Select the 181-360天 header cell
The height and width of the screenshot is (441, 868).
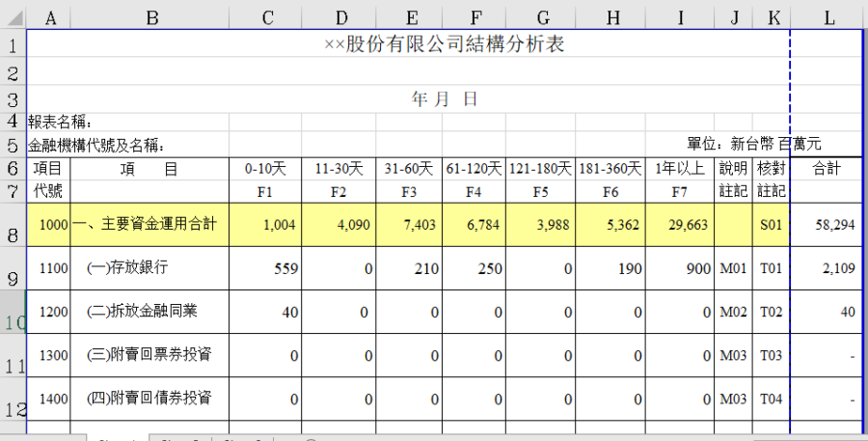[x=610, y=169]
